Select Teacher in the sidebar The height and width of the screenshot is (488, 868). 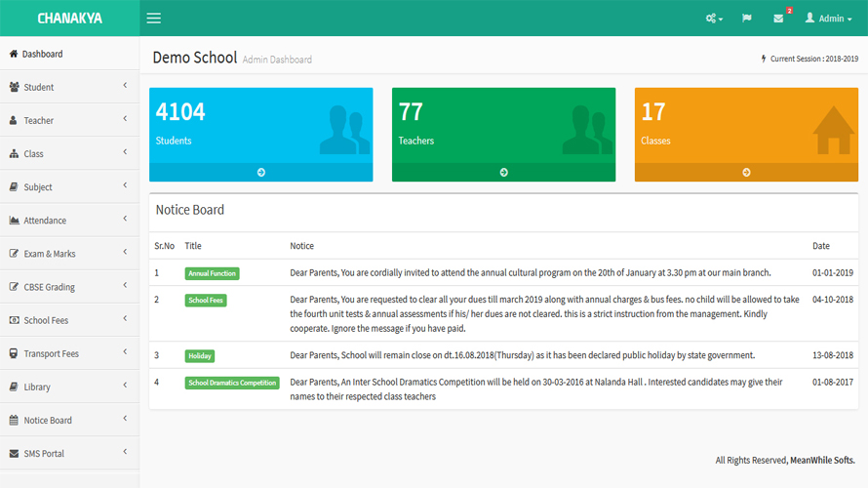[70, 120]
